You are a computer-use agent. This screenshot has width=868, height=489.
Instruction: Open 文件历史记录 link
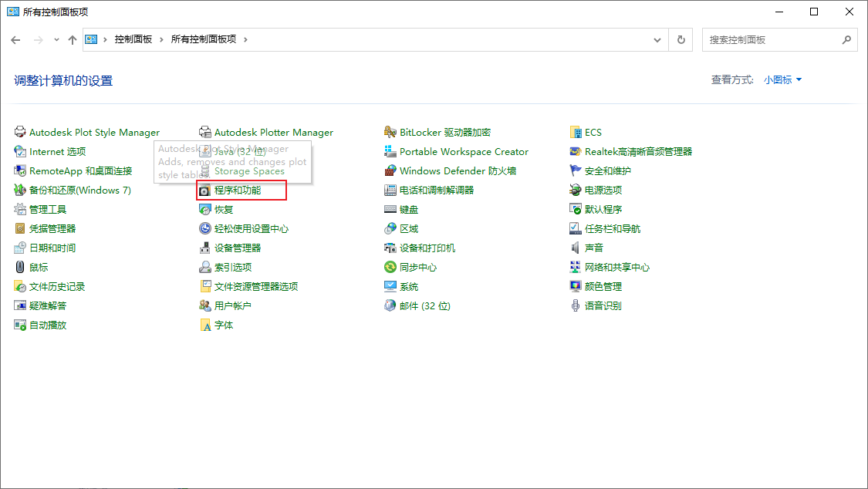[57, 287]
